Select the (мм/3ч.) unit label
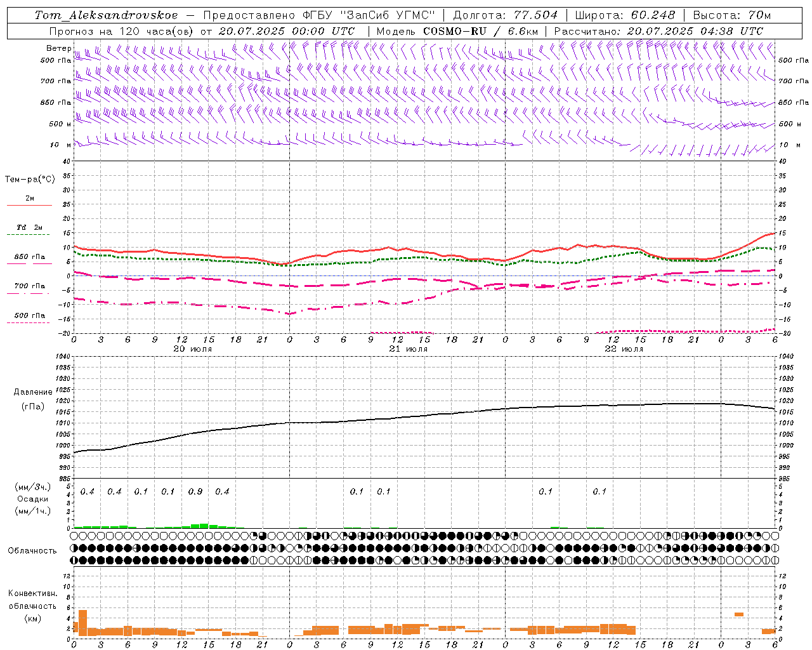Viewport: 812px width, 650px height. coord(32,487)
